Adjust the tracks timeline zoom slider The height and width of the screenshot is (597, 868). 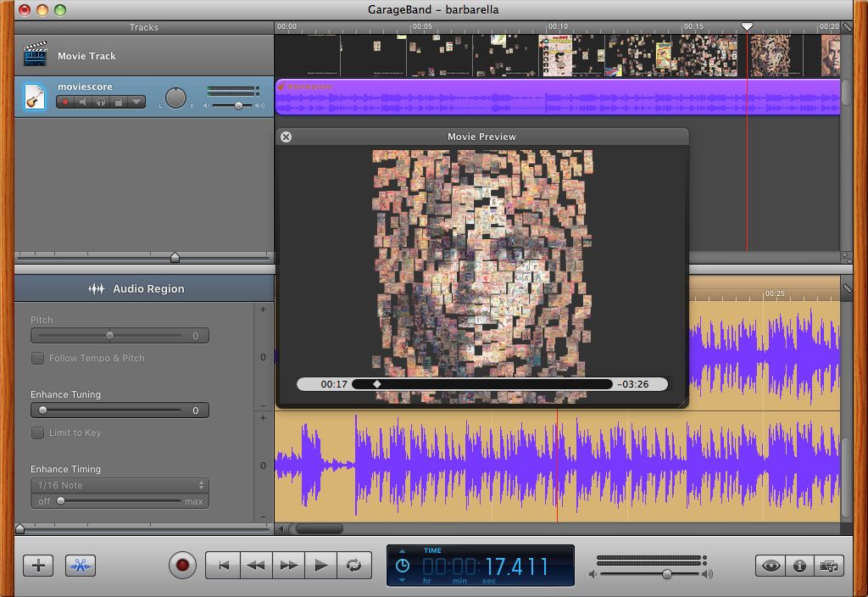[175, 258]
